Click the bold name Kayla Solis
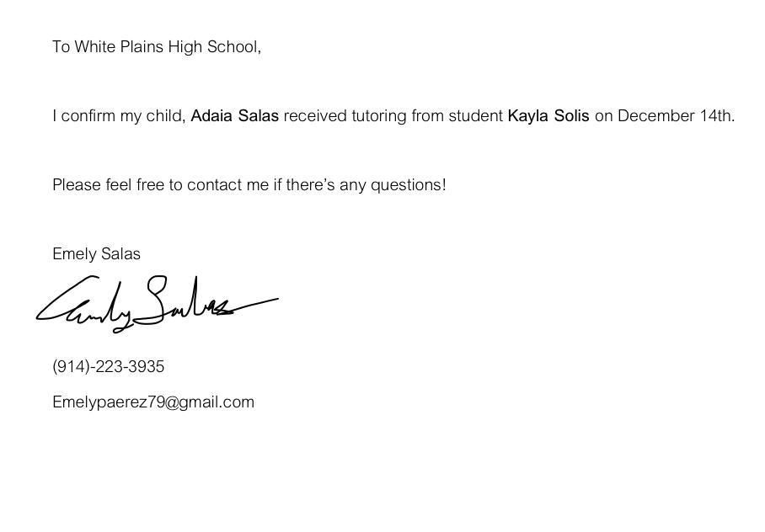The image size is (765, 532). click(548, 116)
